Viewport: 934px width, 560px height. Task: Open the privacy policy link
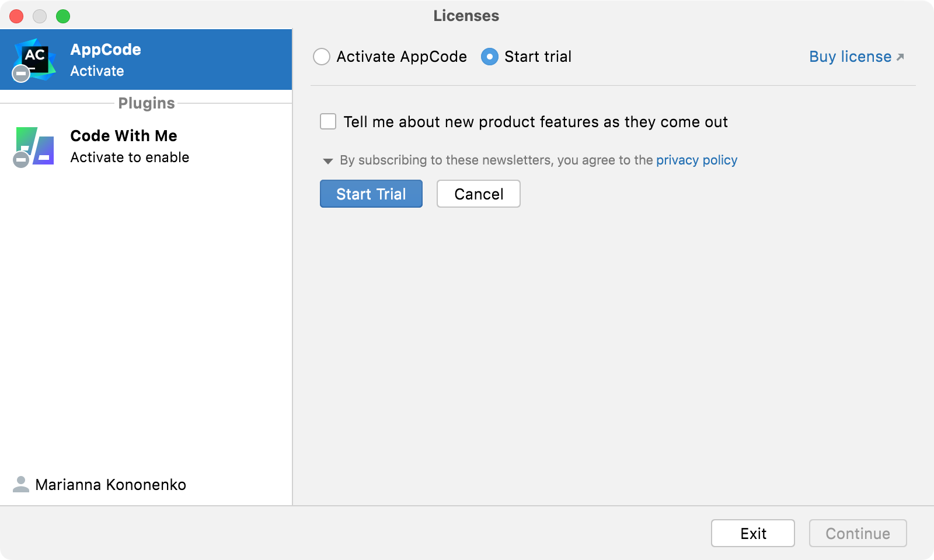click(696, 160)
